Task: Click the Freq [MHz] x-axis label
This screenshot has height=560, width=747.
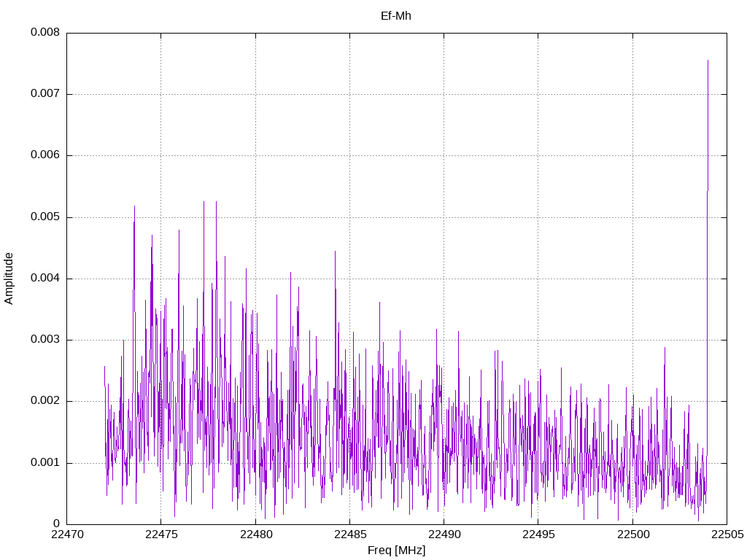Action: coord(396,551)
